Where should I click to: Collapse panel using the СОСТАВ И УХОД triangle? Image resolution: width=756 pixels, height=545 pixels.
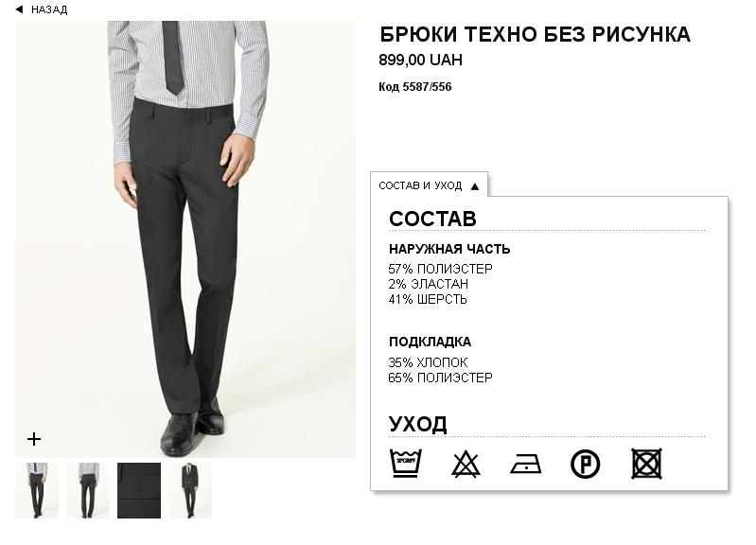(475, 186)
